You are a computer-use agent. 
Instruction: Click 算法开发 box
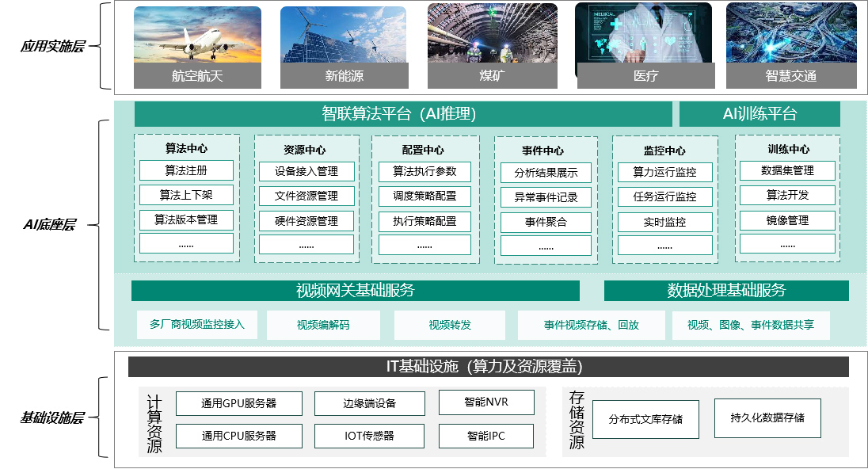[787, 195]
